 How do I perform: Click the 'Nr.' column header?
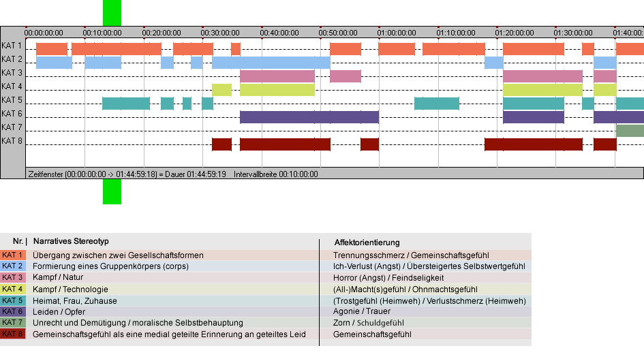coord(18,241)
